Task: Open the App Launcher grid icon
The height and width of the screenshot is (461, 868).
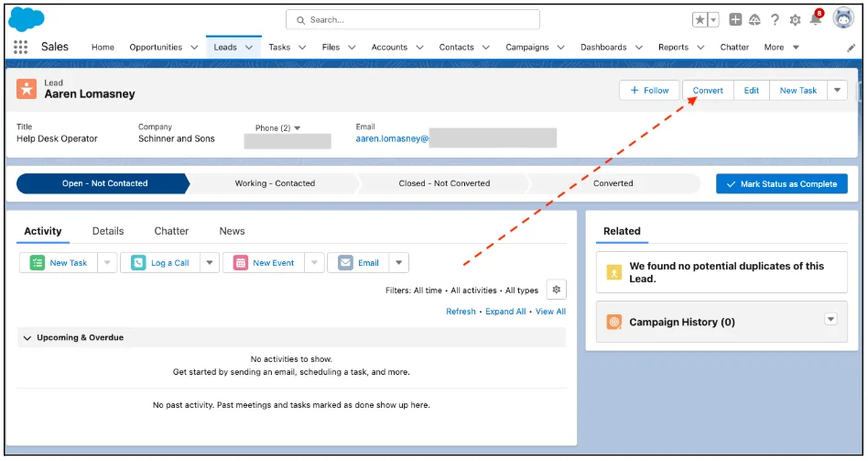Action: tap(20, 47)
